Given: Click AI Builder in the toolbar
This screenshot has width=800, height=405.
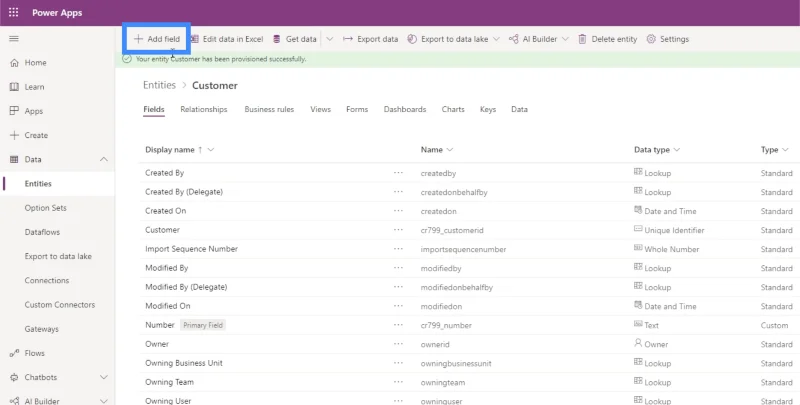Looking at the screenshot, I should [x=533, y=39].
